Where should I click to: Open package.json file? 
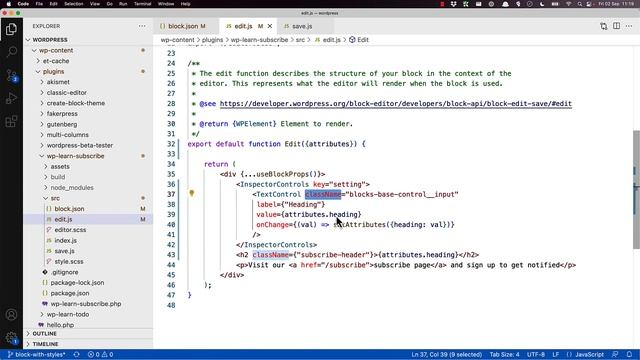88,293
